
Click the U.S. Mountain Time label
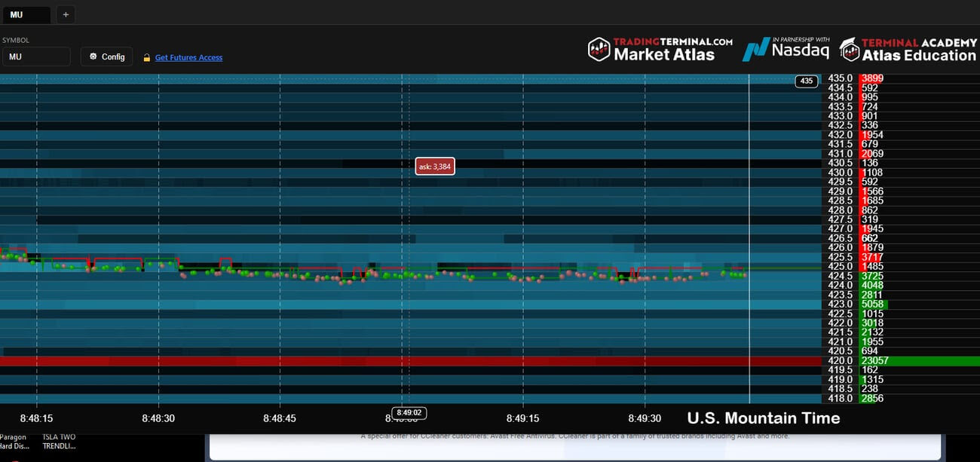point(763,418)
